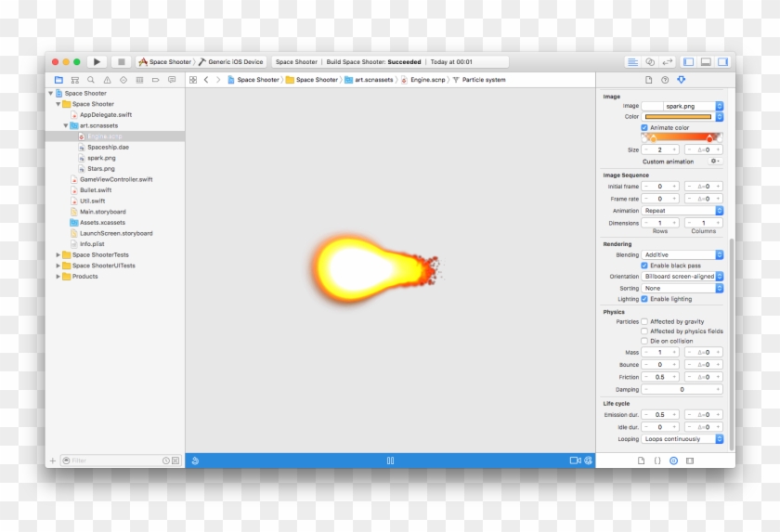Image resolution: width=780 pixels, height=532 pixels.
Task: Enable Affected by gravity checkbox
Action: [x=644, y=321]
